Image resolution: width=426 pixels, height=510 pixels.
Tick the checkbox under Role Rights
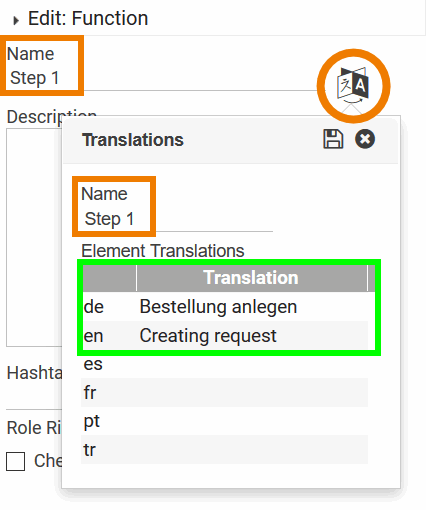[x=15, y=461]
